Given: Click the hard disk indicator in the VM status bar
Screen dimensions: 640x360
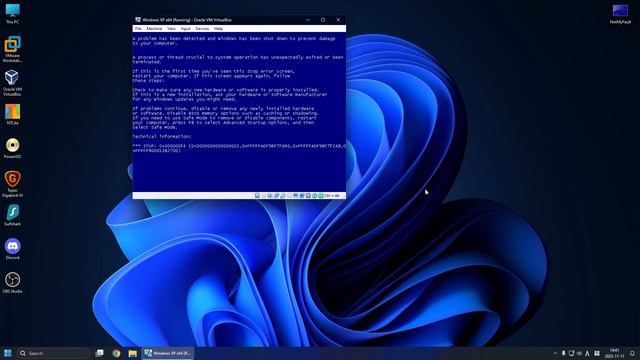Looking at the screenshot, I should tap(257, 196).
